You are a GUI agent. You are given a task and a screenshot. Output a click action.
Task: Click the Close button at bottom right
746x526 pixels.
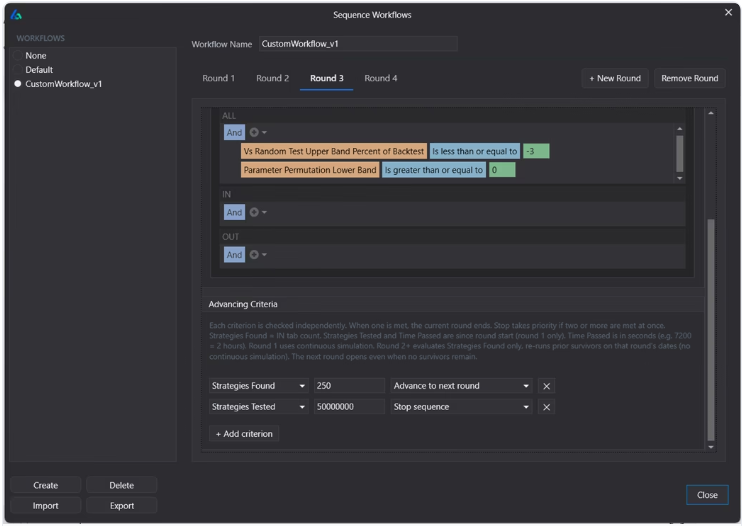[x=707, y=495]
